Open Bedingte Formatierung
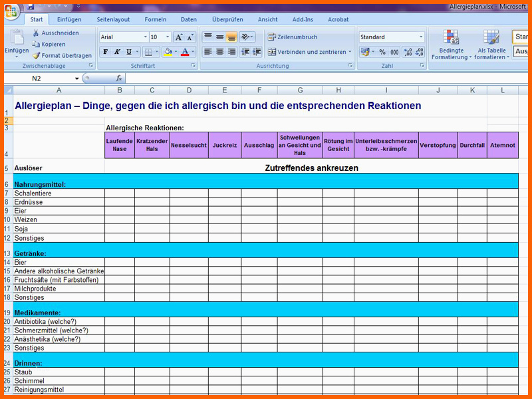This screenshot has height=399, width=532. point(451,45)
